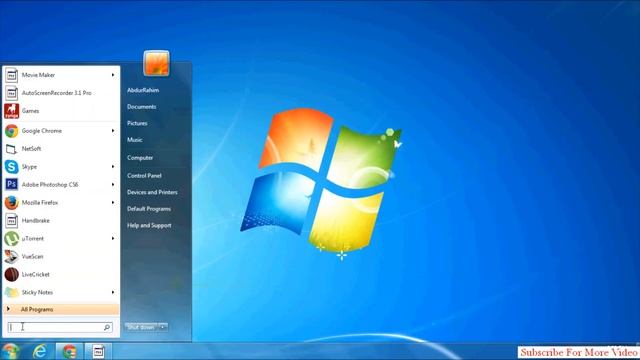This screenshot has width=640, height=360.
Task: Click the user account picture
Action: tap(156, 63)
